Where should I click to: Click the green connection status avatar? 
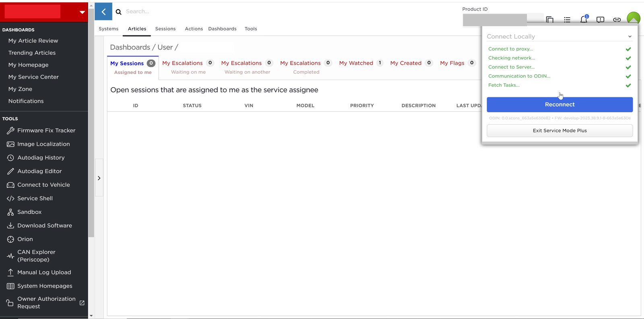click(x=634, y=18)
